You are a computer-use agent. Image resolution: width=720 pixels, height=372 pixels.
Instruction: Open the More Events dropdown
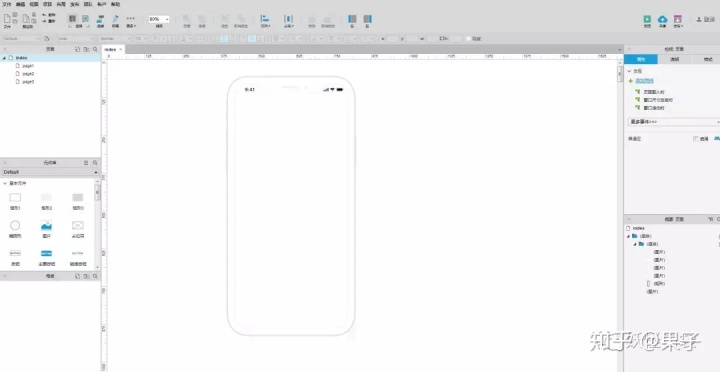673,122
